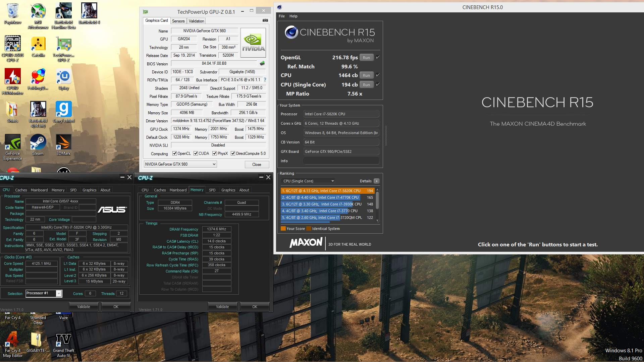Viewport: 644px width, 362px height.
Task: Launch MSI Afterburner desktop shortcut
Action: (38, 16)
